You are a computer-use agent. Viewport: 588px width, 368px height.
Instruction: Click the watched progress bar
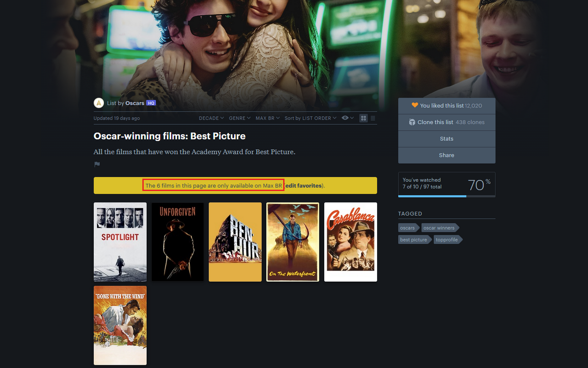pyautogui.click(x=447, y=196)
